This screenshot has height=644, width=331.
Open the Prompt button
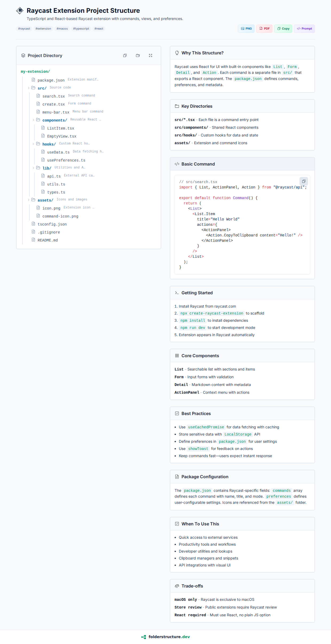tap(304, 29)
